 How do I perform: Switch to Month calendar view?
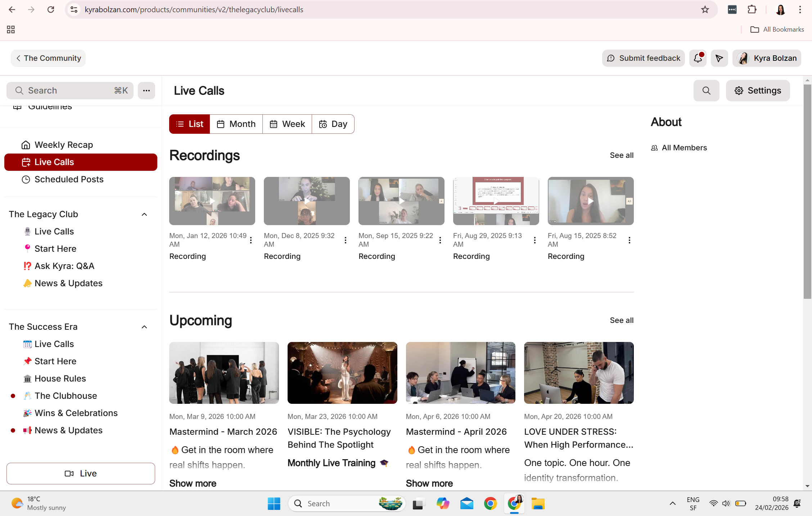click(x=236, y=124)
